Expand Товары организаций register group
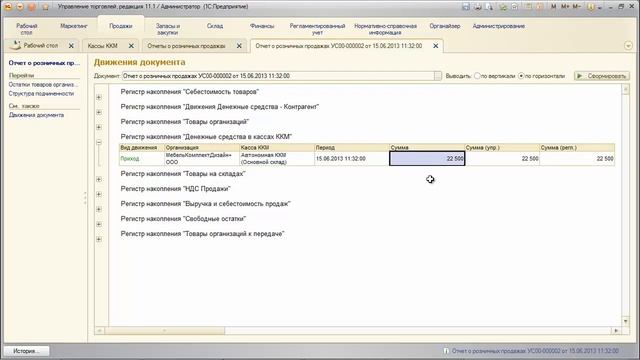Viewport: 640px width, 360px height. coord(99,127)
